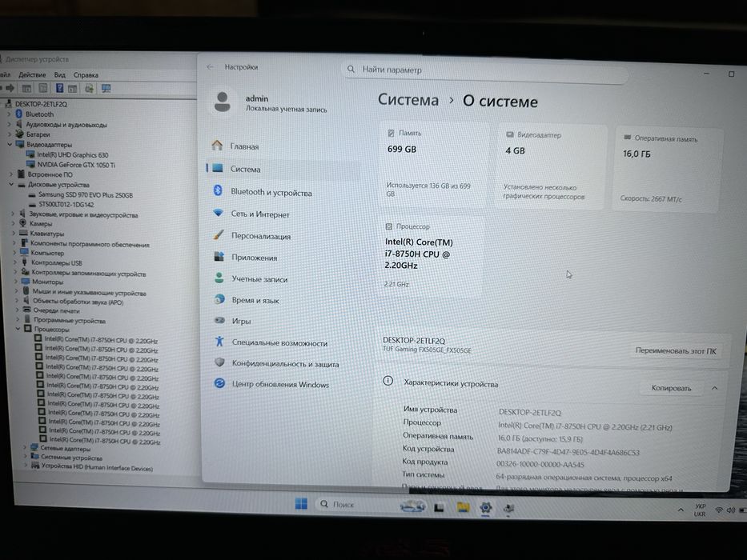The height and width of the screenshot is (560, 747).
Task: Click the Найти параметр search field
Action: (x=486, y=70)
